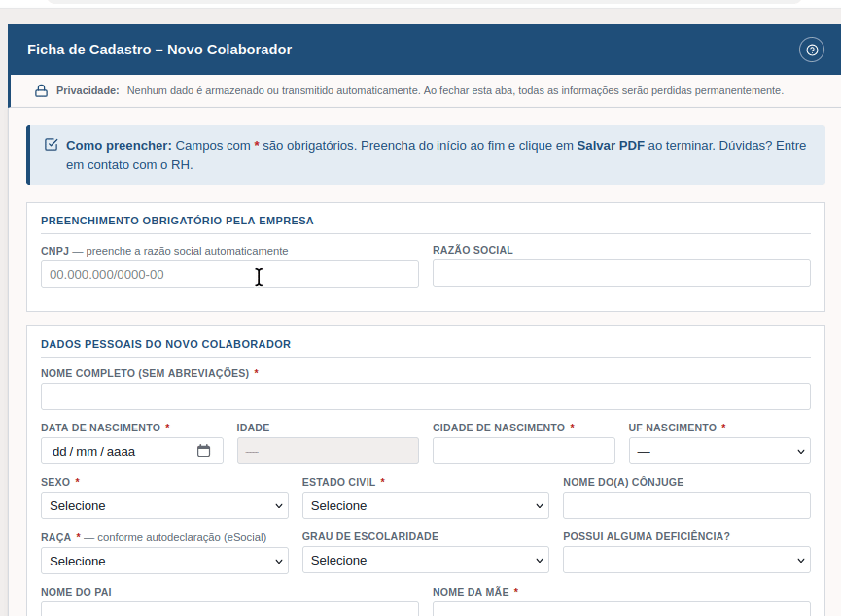Focus the Cidade de Nascimento field

tap(523, 451)
